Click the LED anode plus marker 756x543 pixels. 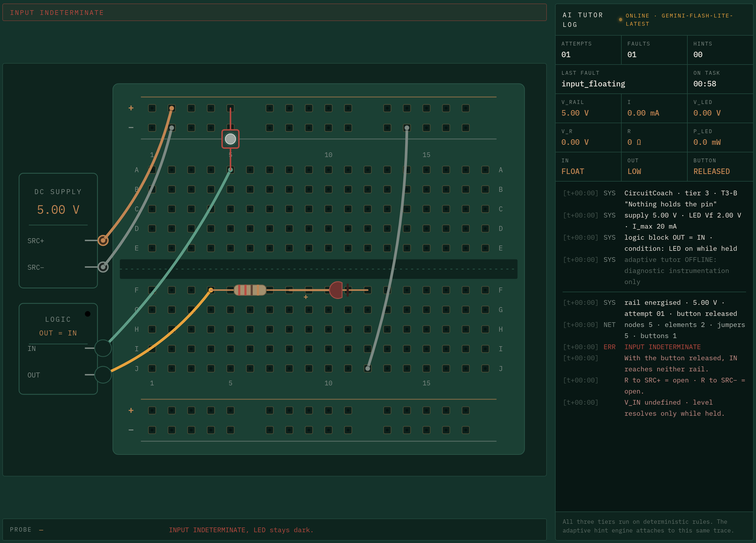(306, 297)
